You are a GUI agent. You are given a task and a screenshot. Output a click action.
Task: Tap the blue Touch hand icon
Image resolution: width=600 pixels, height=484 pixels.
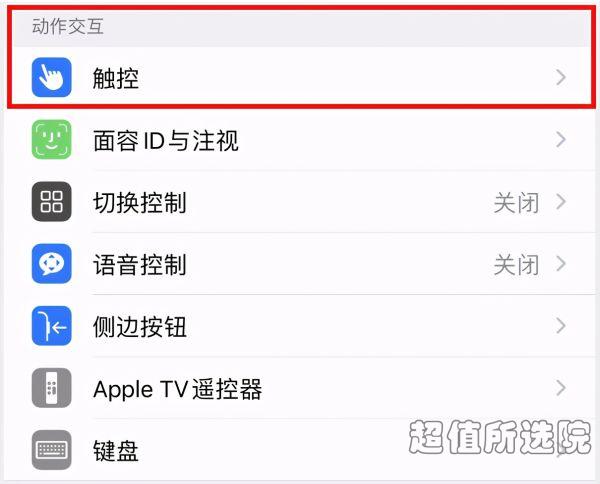tap(52, 77)
